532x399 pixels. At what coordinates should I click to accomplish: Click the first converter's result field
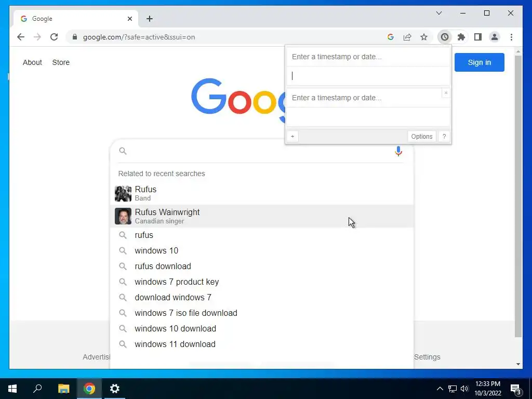368,76
